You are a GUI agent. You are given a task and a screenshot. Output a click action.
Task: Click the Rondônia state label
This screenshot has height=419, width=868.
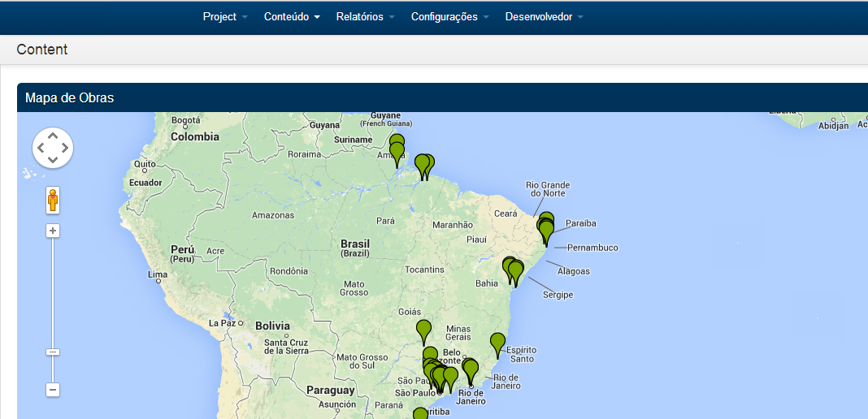288,271
